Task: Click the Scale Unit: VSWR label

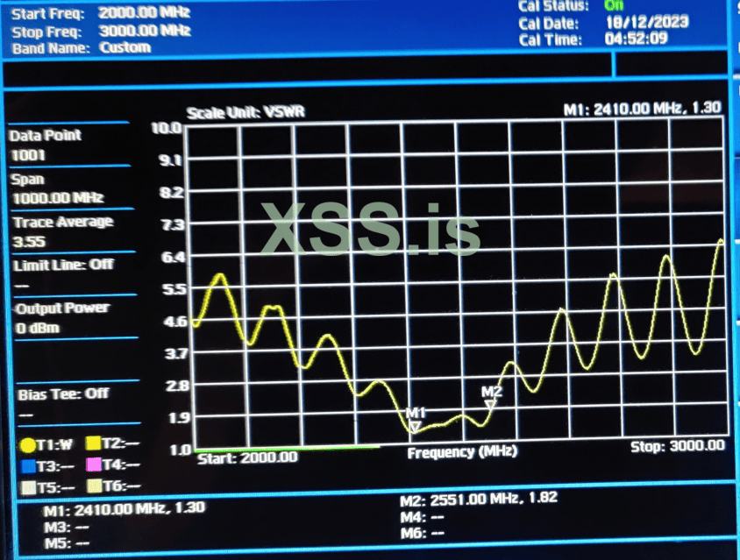Action: [245, 112]
